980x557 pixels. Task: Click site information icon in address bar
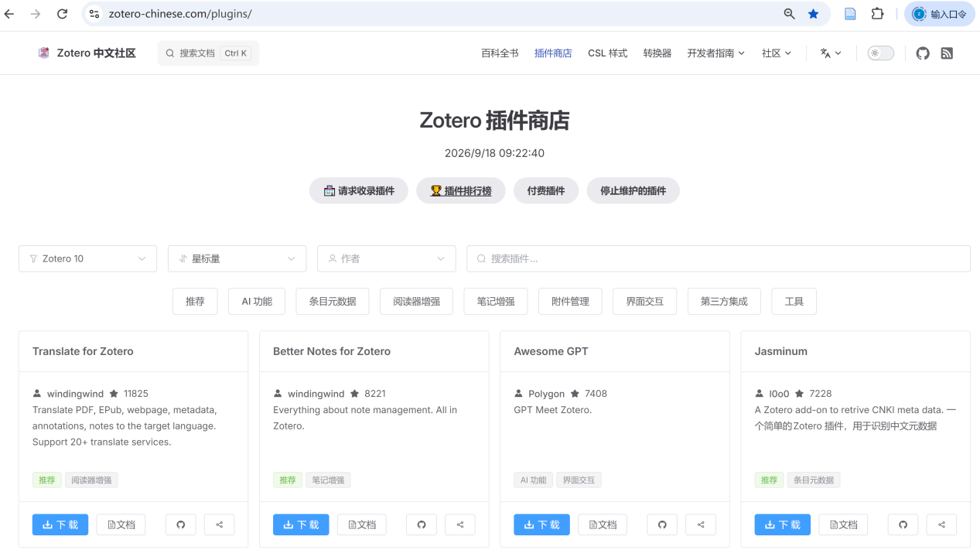pos(94,14)
